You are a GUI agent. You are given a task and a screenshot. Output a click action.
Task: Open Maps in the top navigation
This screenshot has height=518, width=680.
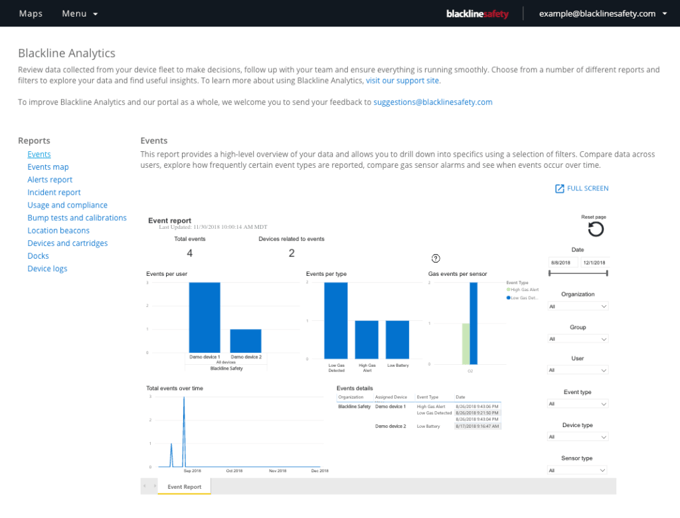coord(31,14)
